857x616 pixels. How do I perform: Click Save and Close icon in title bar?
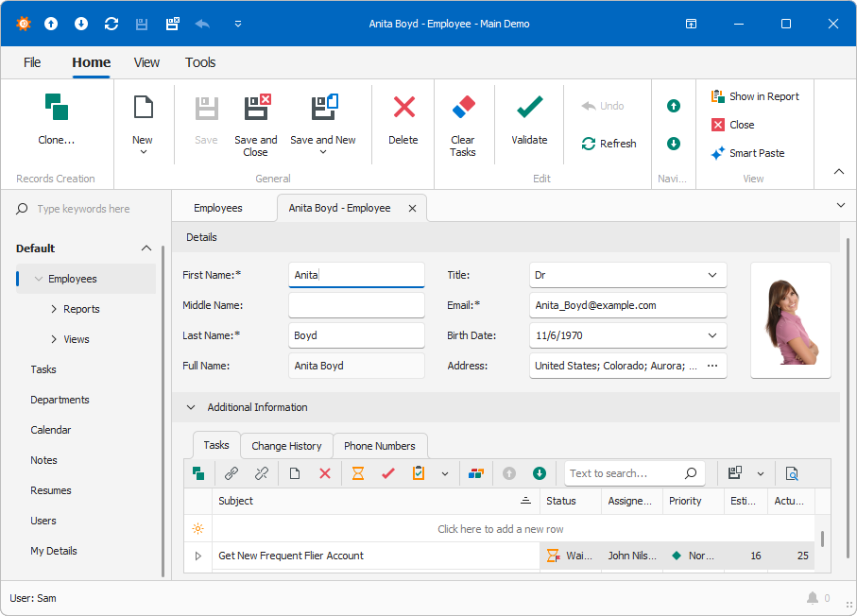(x=173, y=24)
